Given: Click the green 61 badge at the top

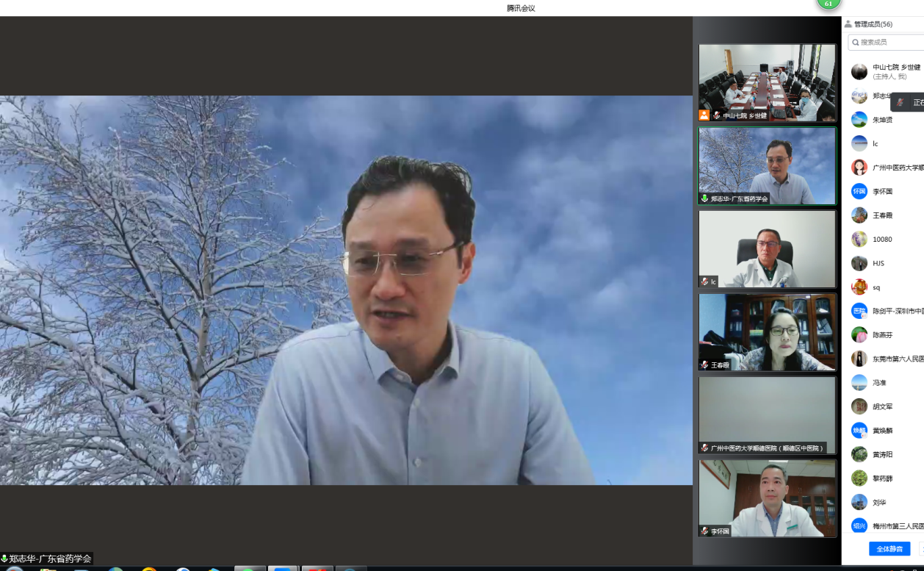Looking at the screenshot, I should tap(829, 4).
